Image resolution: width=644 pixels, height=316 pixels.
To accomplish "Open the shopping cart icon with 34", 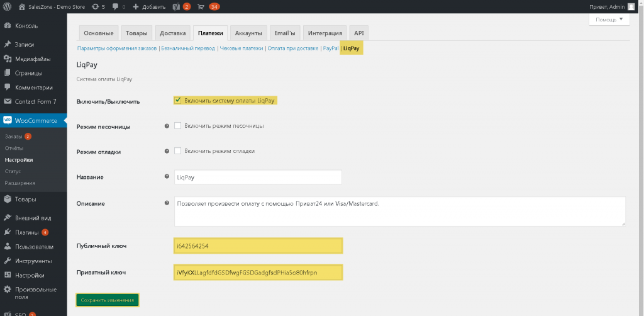I will [201, 6].
